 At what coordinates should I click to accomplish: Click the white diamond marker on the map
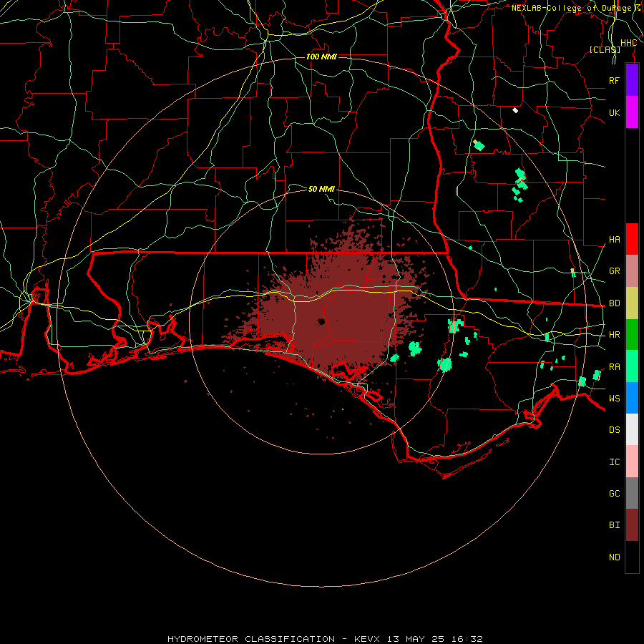tap(515, 110)
